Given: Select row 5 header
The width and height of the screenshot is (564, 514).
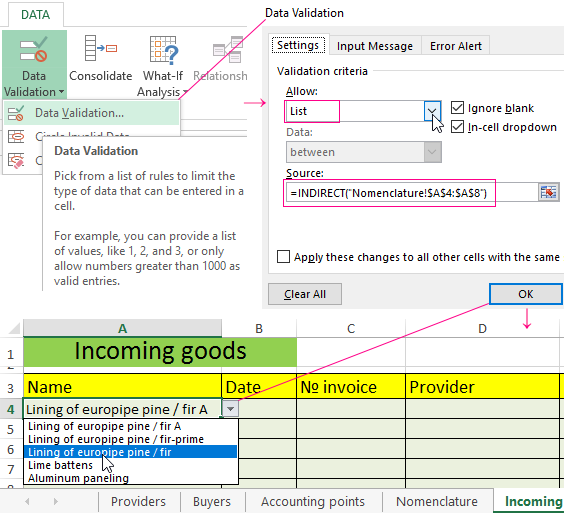Looking at the screenshot, I should pos(11,429).
